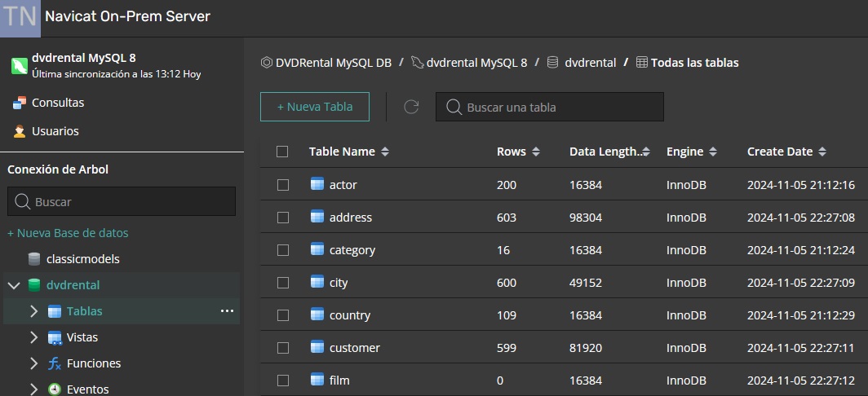The width and height of the screenshot is (868, 396).
Task: Check the customer row checkbox
Action: pos(283,348)
